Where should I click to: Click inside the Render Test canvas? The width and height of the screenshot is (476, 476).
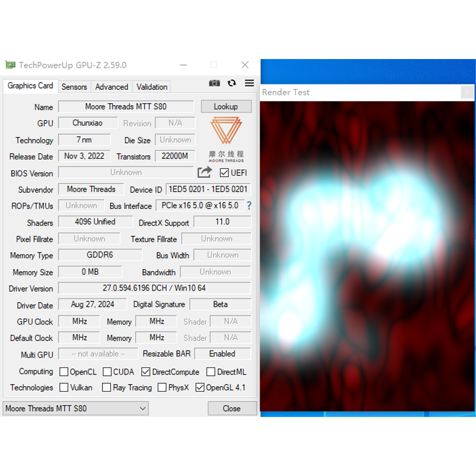click(367, 256)
